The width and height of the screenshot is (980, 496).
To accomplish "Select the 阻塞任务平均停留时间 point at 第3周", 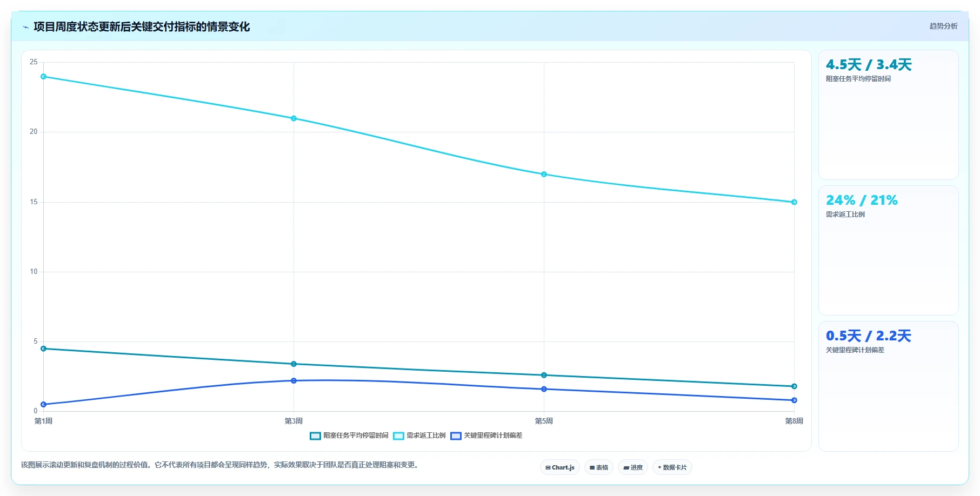I will [294, 364].
